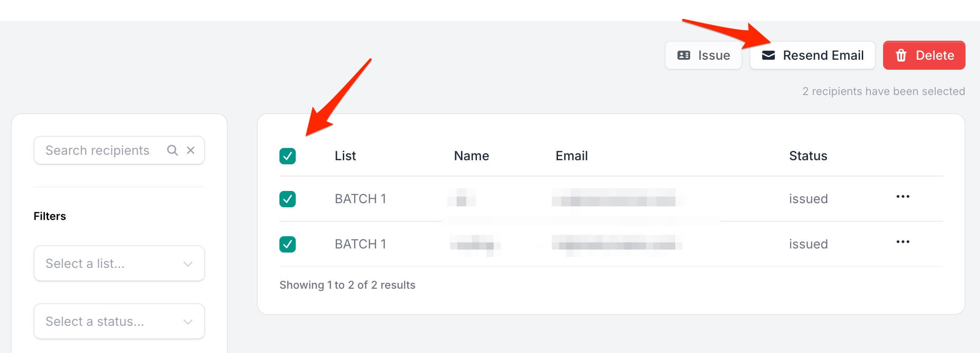Deselect the first BATCH 1 recipient checkbox
Screen dimensions: 980x353
click(288, 199)
